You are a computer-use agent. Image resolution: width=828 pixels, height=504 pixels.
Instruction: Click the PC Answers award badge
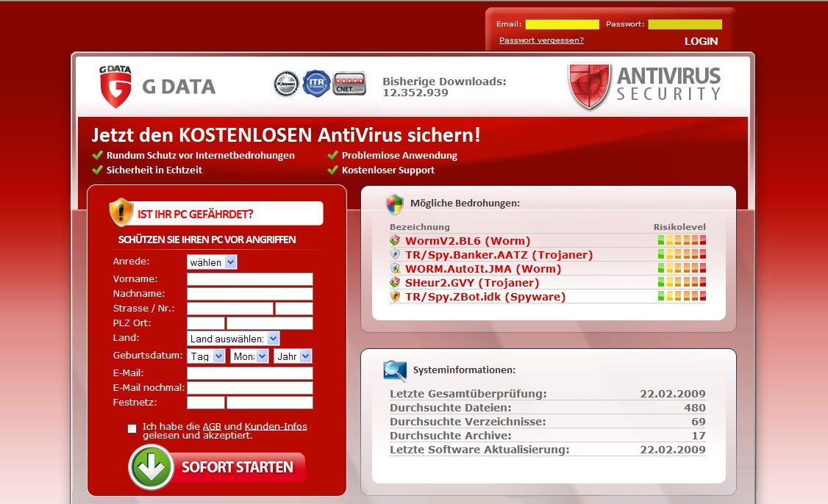(286, 84)
